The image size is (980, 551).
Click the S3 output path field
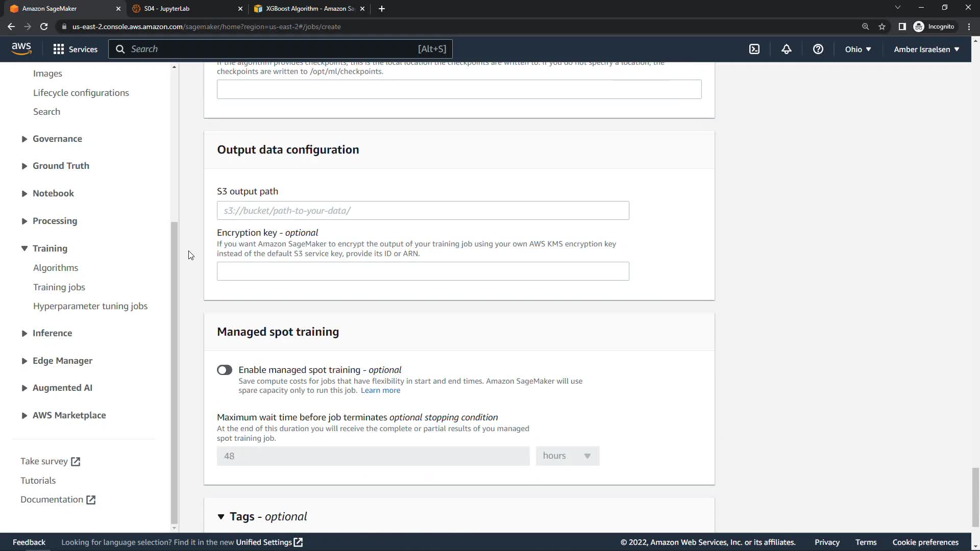[x=423, y=211]
